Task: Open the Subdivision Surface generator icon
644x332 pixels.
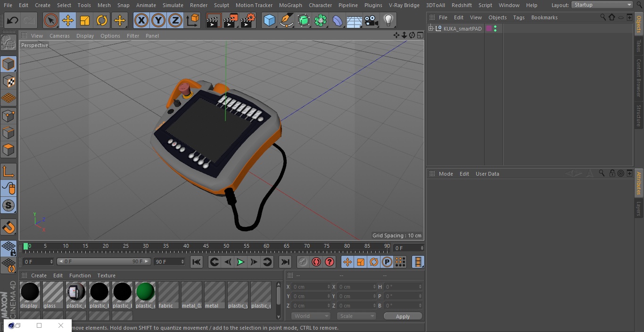Action: pyautogui.click(x=304, y=20)
